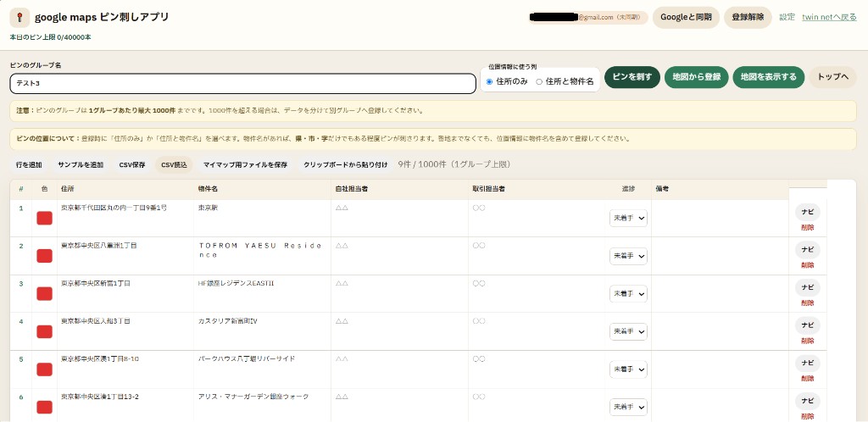The width and height of the screenshot is (868, 422).
Task: Click the 地図を表示する button
Action: pyautogui.click(x=768, y=77)
